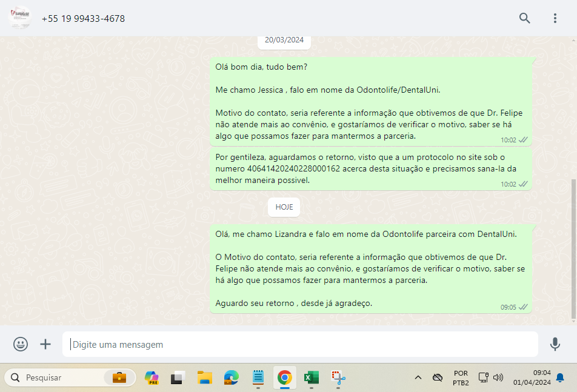Click the cloud sync tray icon
Image resolution: width=577 pixels, height=392 pixels.
[x=438, y=377]
